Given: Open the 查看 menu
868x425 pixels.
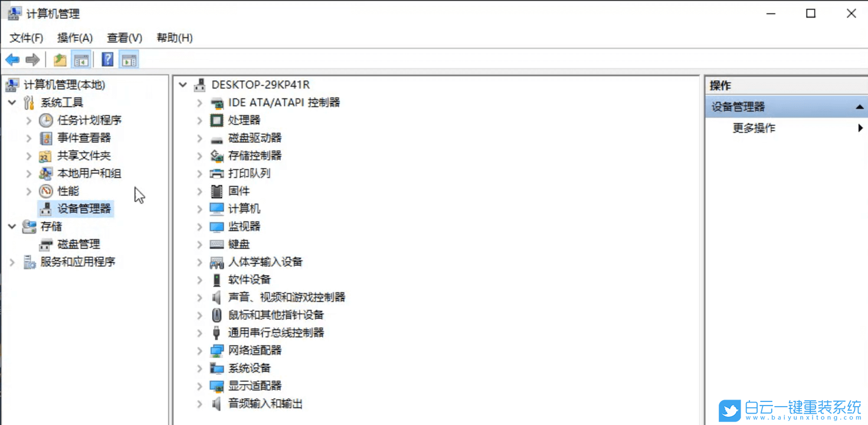Looking at the screenshot, I should 123,37.
